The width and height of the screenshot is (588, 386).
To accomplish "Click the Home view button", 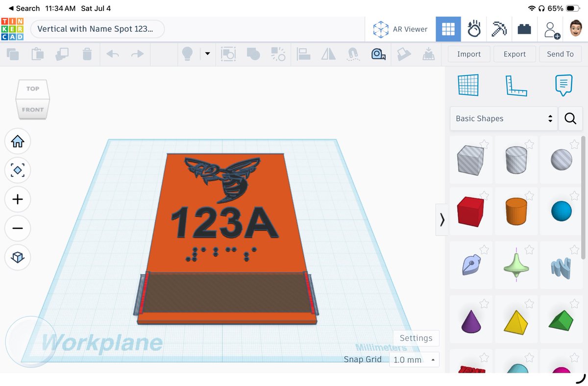I will point(18,142).
